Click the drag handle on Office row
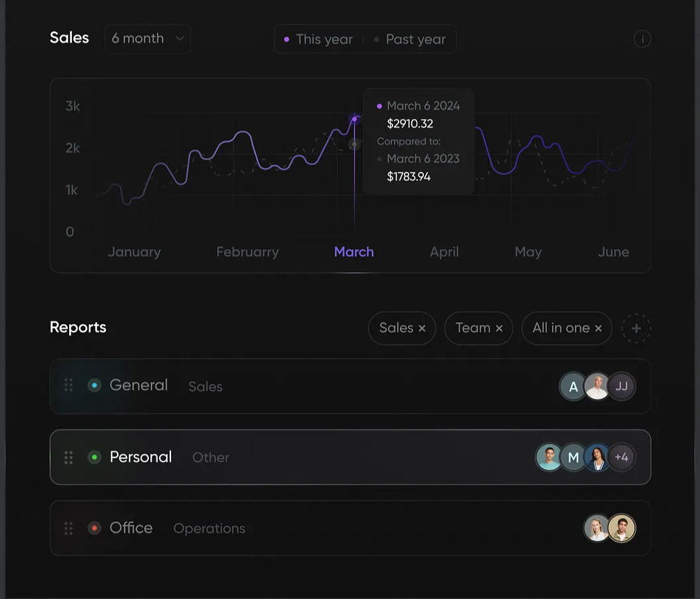The width and height of the screenshot is (700, 599). pos(69,528)
